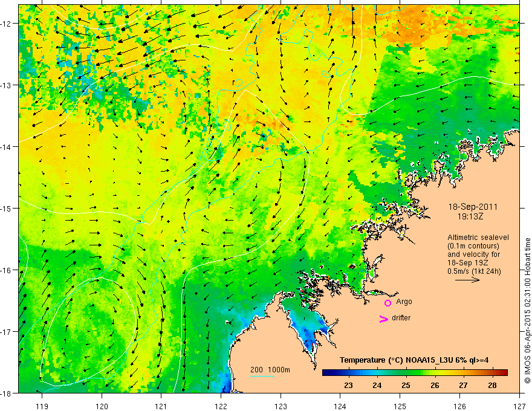Click the latitude axis label '-15'
This screenshot has height=411, width=532.
6,208
